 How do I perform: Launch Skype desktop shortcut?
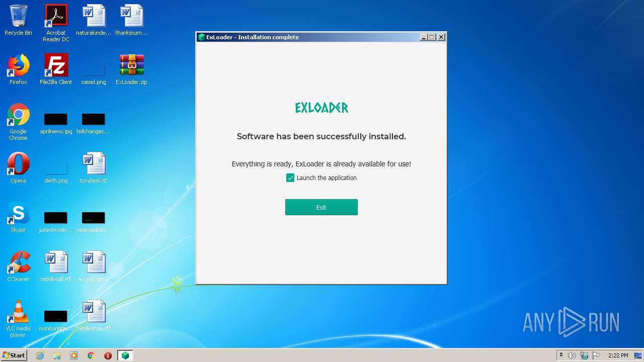(x=18, y=217)
